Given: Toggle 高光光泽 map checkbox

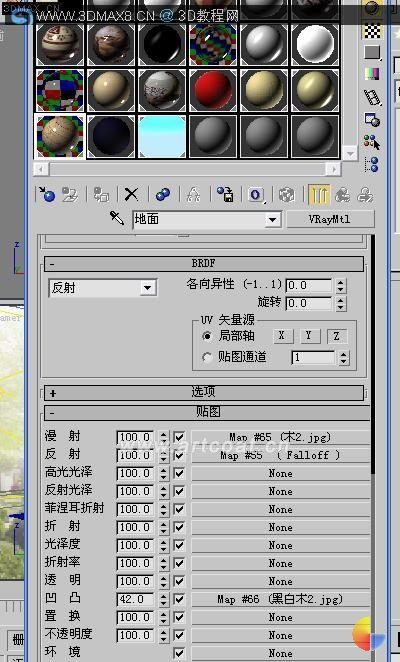Looking at the screenshot, I should [179, 473].
